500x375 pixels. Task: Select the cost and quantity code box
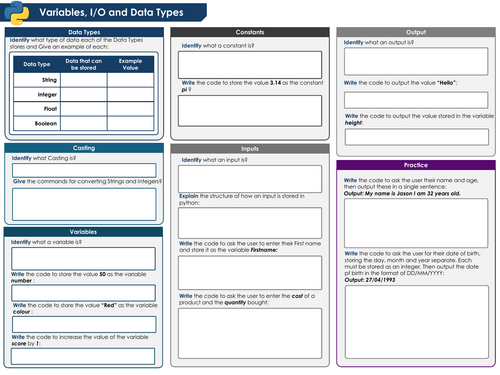tap(250, 333)
